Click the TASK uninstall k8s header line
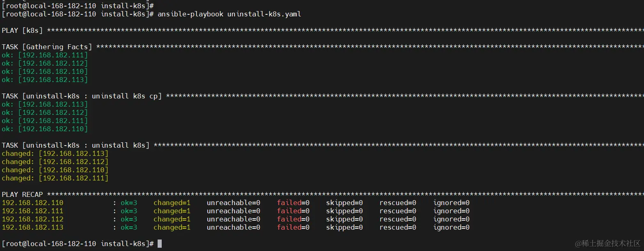Image resolution: width=644 pixels, height=251 pixels. click(76, 145)
